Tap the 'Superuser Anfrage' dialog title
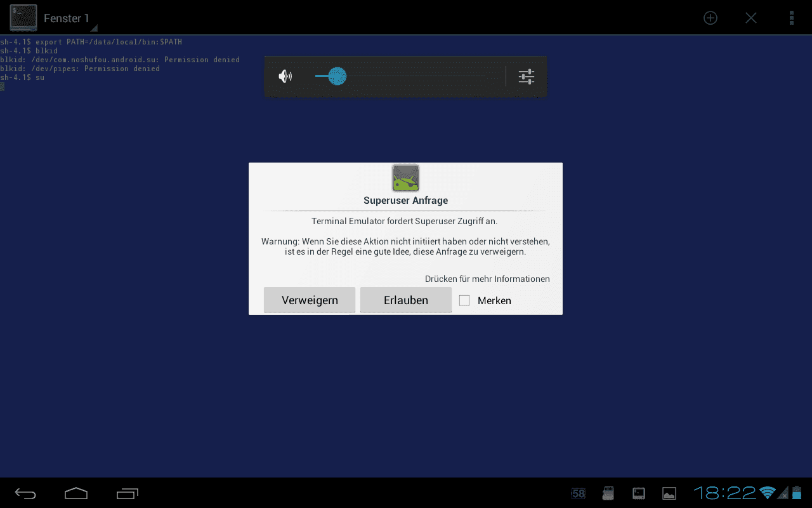 click(x=405, y=201)
